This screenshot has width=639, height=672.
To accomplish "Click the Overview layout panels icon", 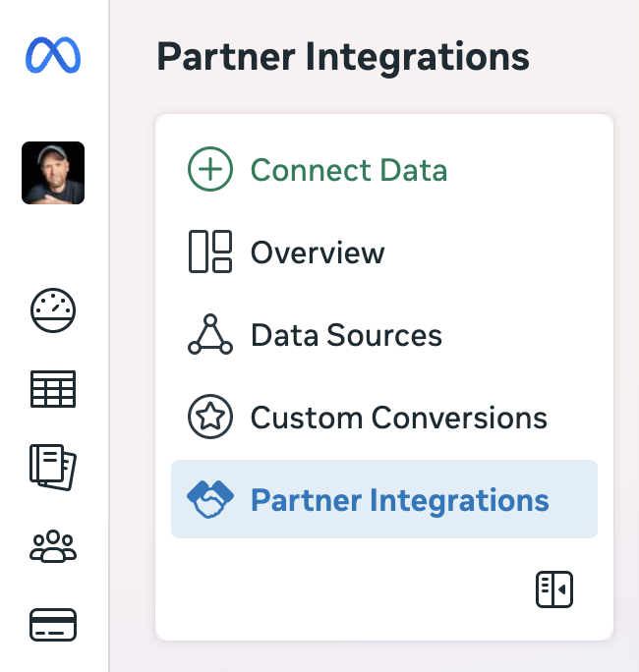I will click(x=210, y=252).
